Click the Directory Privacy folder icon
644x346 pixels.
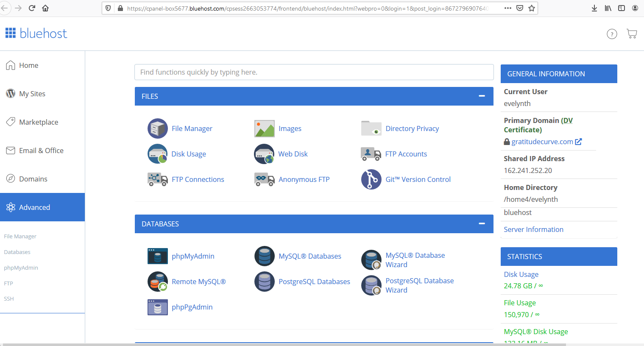(x=371, y=128)
